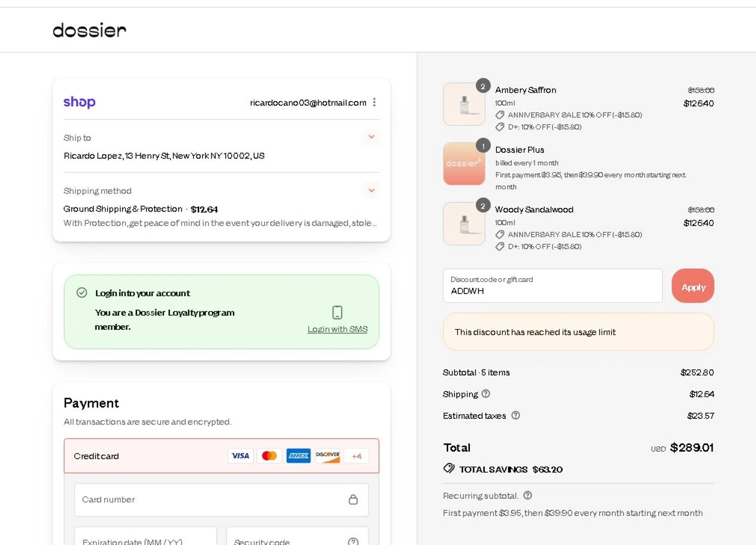Click the Estimated taxes help icon
756x545 pixels.
(x=516, y=416)
